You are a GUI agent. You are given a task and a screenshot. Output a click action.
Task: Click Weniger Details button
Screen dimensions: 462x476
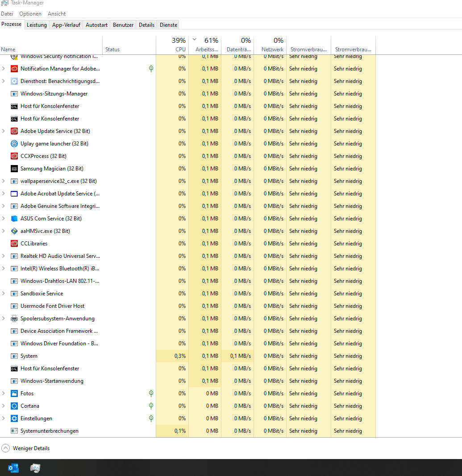25,448
